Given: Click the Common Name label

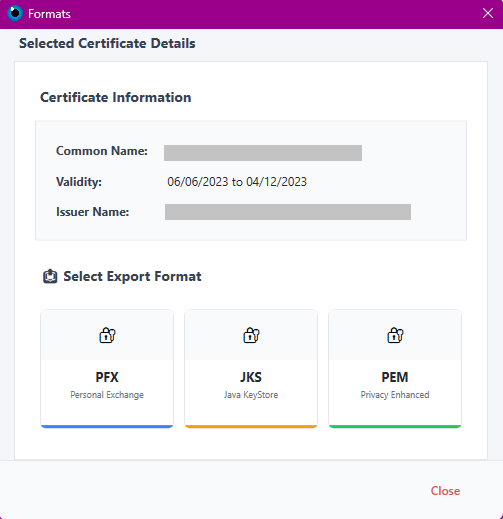Looking at the screenshot, I should pos(102,151).
